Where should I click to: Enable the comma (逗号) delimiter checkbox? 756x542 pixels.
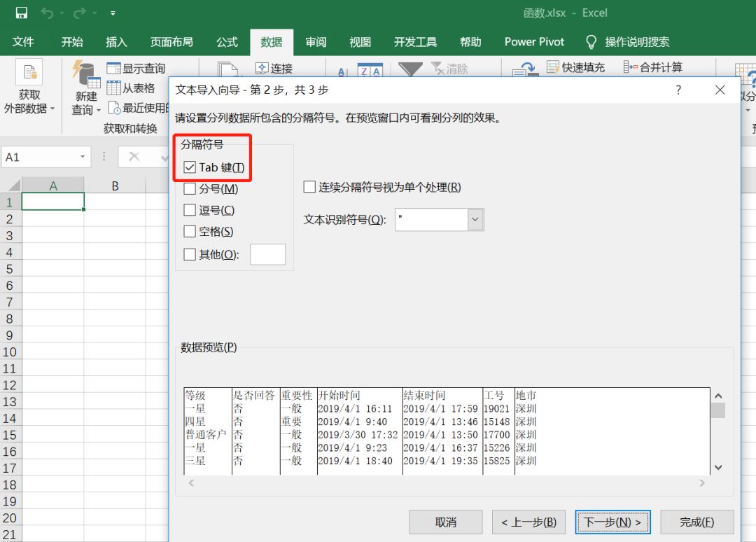click(x=190, y=210)
